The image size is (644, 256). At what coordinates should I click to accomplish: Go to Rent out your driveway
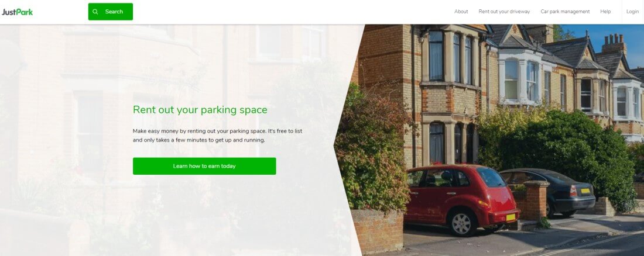point(504,12)
